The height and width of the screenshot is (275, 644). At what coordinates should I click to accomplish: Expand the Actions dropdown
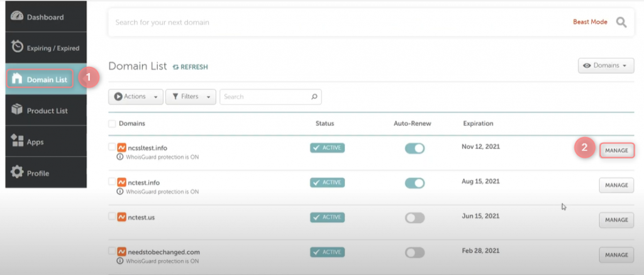136,97
